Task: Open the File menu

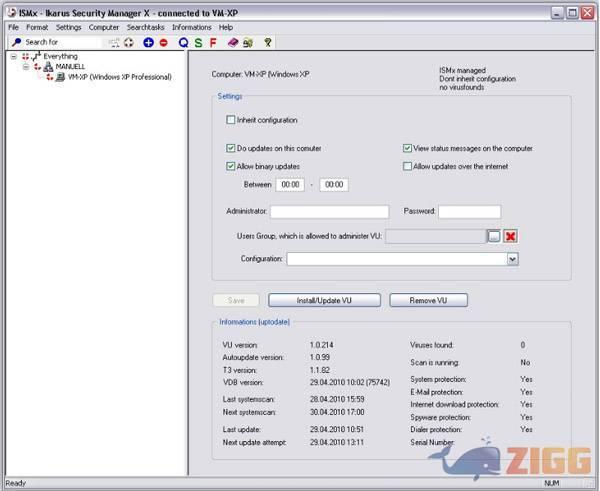Action: coord(13,27)
